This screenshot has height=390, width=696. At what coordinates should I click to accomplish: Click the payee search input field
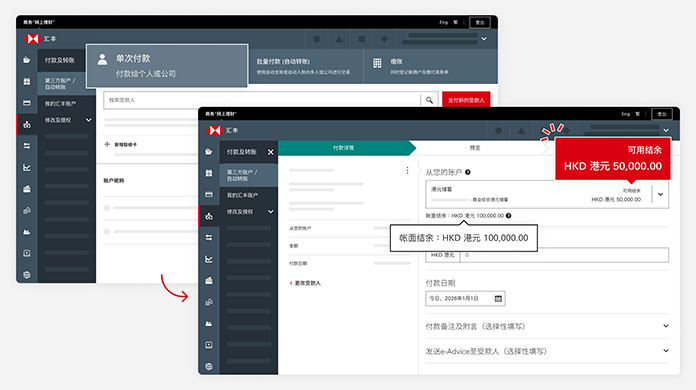tap(262, 100)
